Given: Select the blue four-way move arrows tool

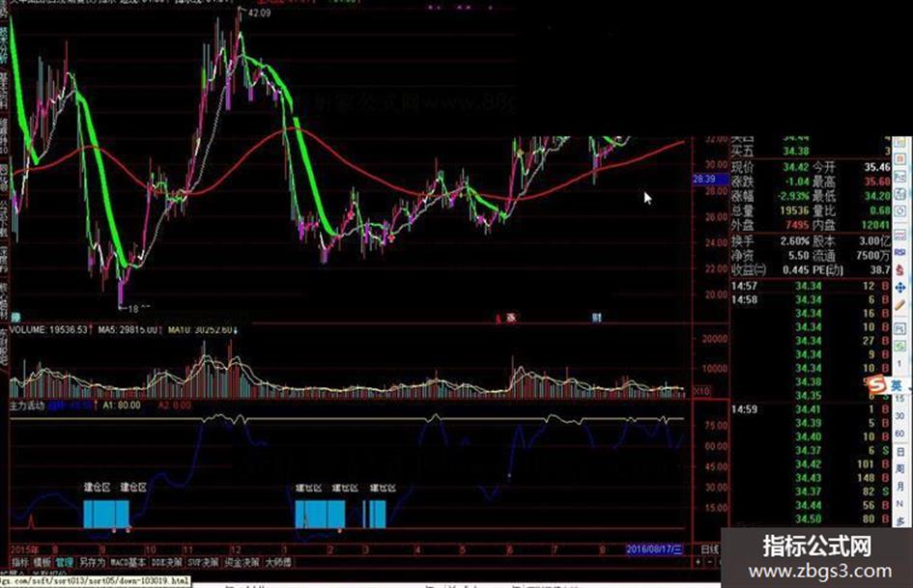Looking at the screenshot, I should click(x=900, y=288).
